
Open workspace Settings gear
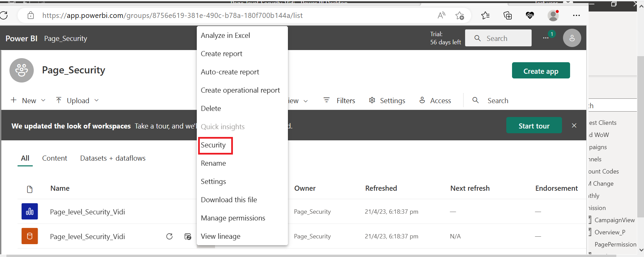pyautogui.click(x=387, y=100)
